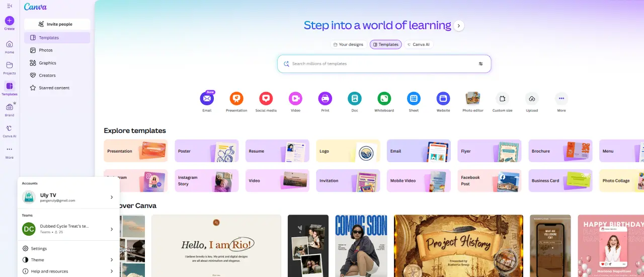The height and width of the screenshot is (277, 644).
Task: Open the Poster templates card
Action: point(206,151)
